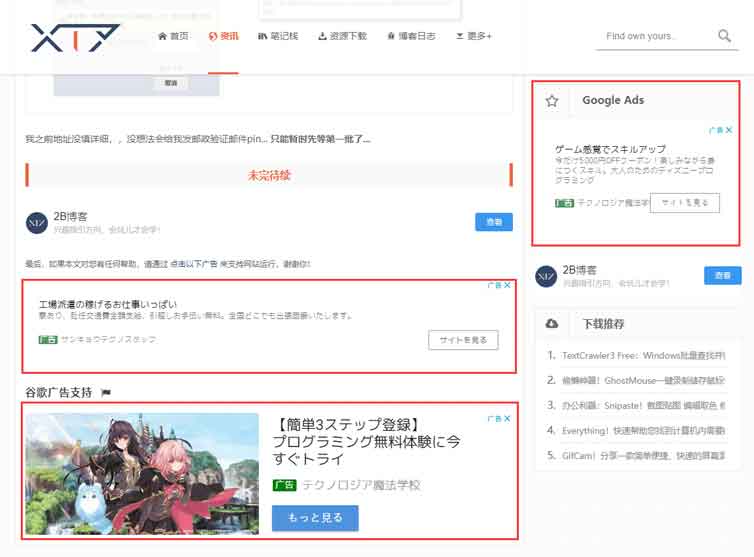Open the GhostMouse download link
Image resolution: width=754 pixels, height=557 pixels.
[x=643, y=380]
